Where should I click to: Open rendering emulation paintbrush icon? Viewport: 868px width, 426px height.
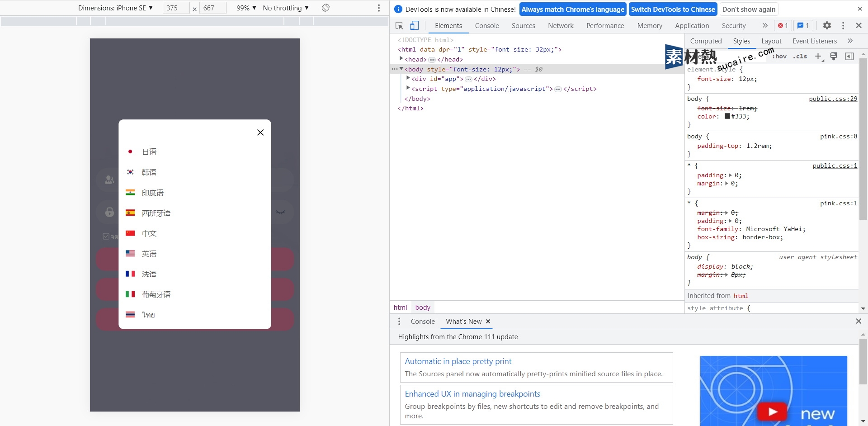834,56
